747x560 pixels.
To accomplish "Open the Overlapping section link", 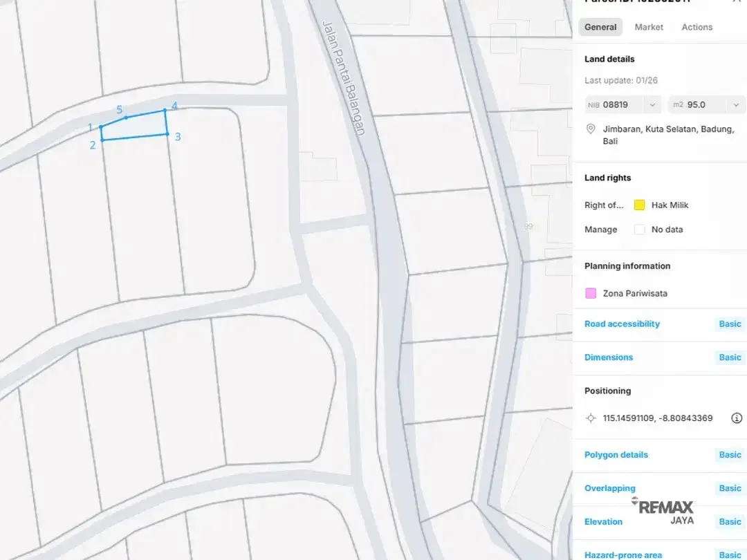I will point(610,488).
